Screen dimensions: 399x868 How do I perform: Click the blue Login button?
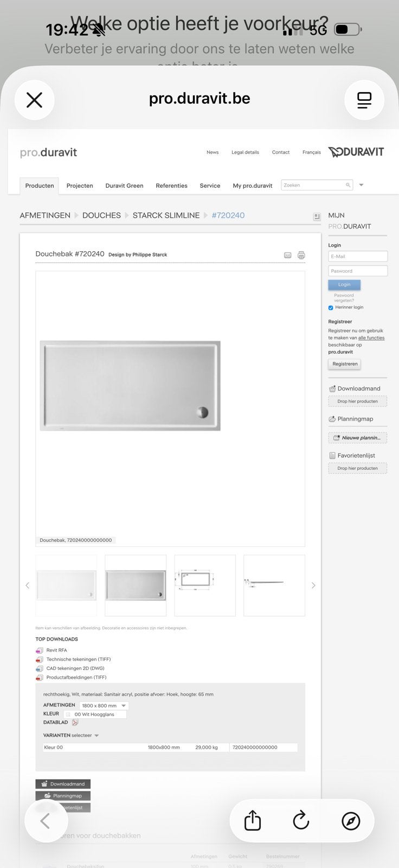tap(344, 284)
